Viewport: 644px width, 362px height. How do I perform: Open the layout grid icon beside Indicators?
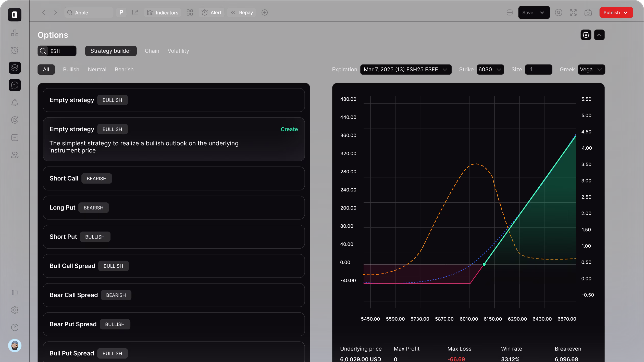[190, 12]
